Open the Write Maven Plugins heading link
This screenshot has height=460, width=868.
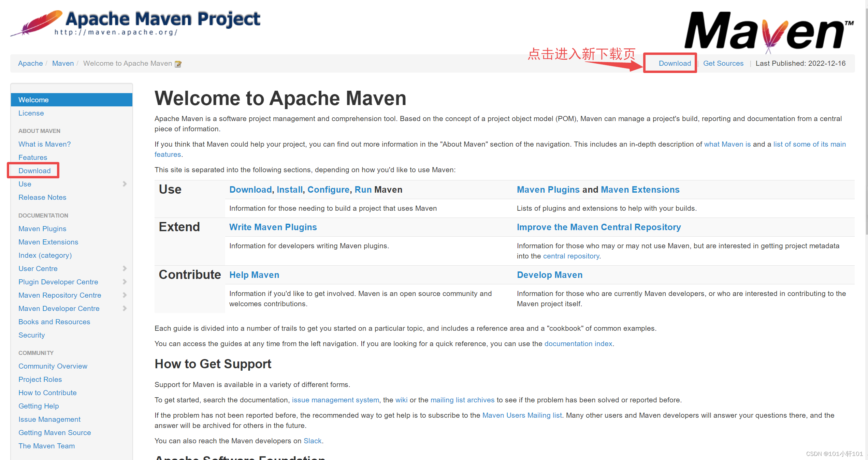(x=273, y=227)
